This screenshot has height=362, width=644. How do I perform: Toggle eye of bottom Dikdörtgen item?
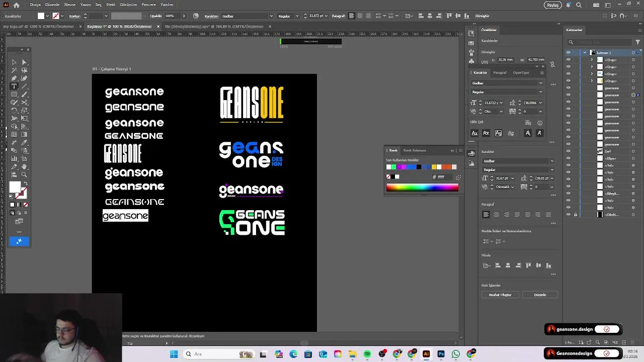point(569,215)
